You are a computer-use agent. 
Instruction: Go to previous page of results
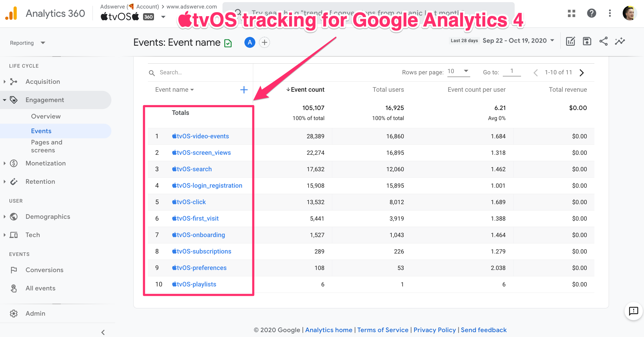click(536, 73)
